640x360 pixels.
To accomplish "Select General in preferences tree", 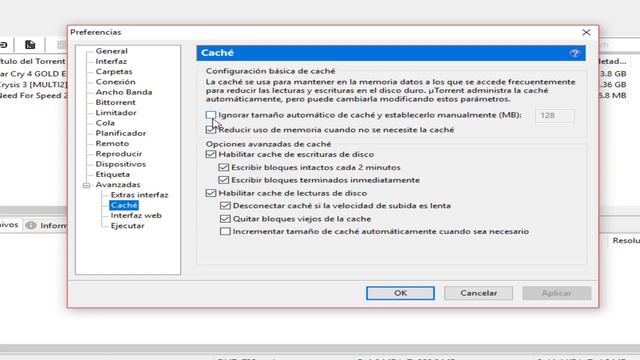I will 111,51.
